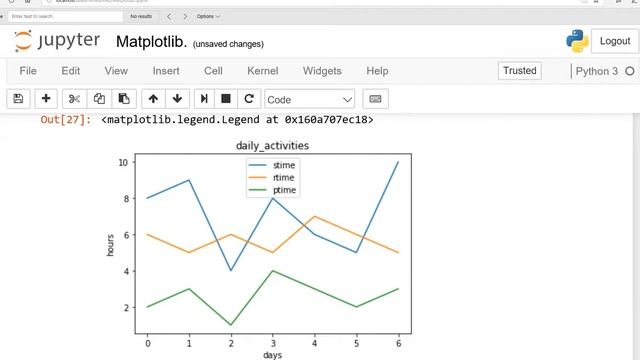640x360 pixels.
Task: Go to the next search result arrow
Action: pyautogui.click(x=185, y=16)
